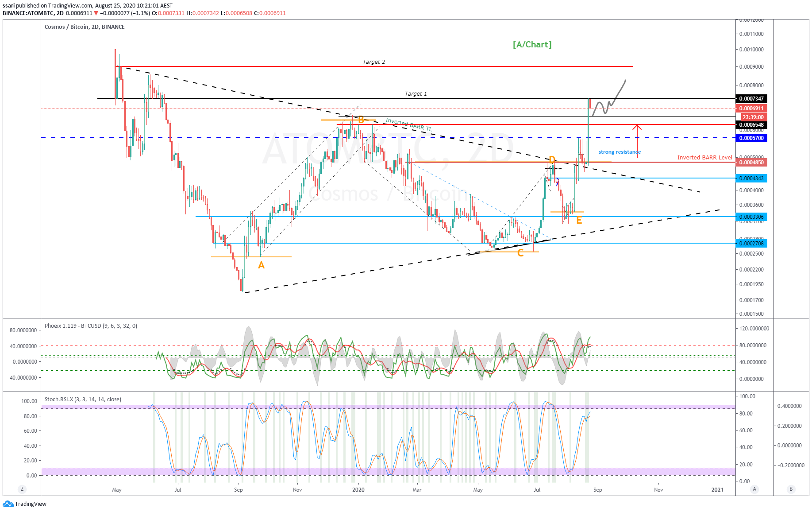Click the red 0.0006911 current price label
Image resolution: width=812 pixels, height=512 pixels.
tap(751, 108)
